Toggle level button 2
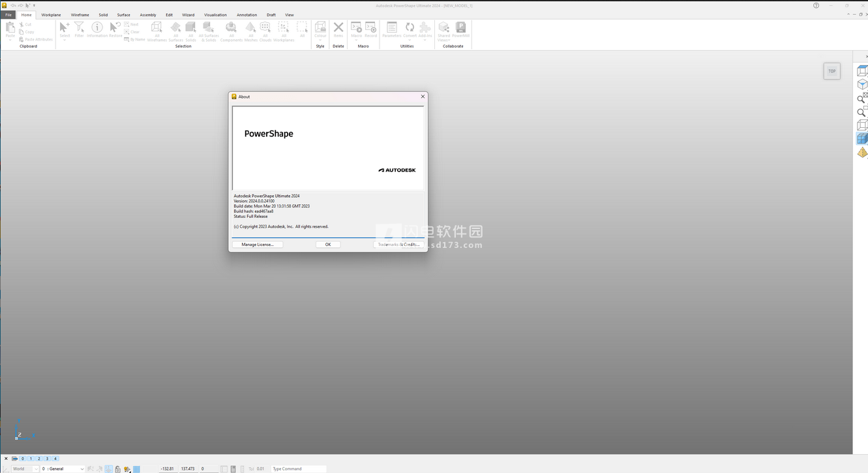Viewport: 868px width, 473px height. pos(39,459)
